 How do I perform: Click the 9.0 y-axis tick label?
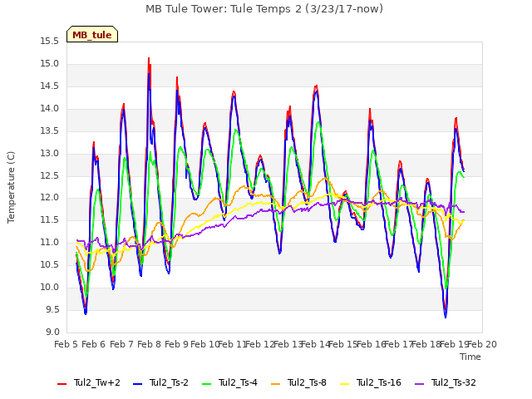coord(52,332)
